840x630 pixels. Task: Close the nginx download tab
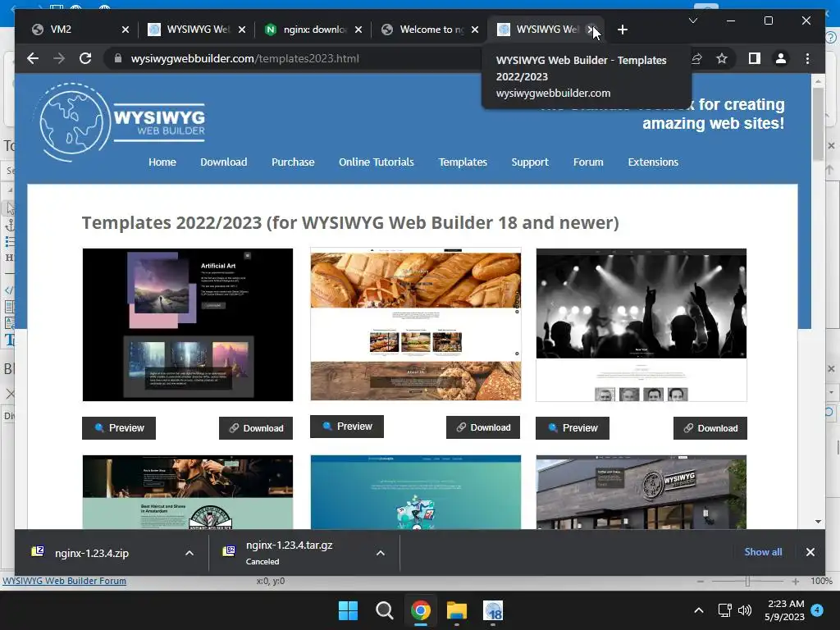tap(358, 30)
